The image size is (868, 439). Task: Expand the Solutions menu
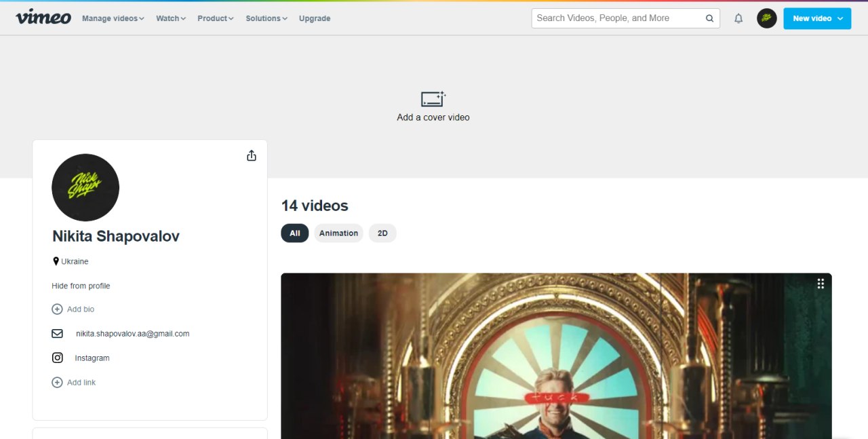tap(267, 18)
